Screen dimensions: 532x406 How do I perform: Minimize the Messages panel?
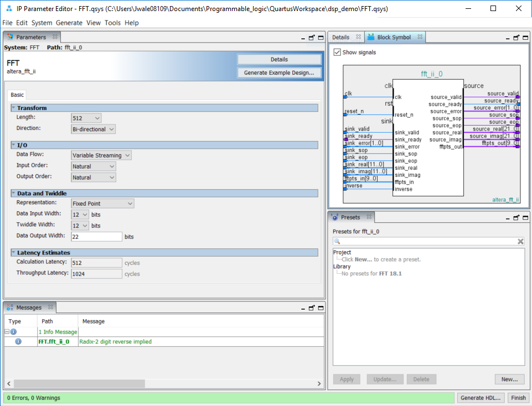[303, 309]
